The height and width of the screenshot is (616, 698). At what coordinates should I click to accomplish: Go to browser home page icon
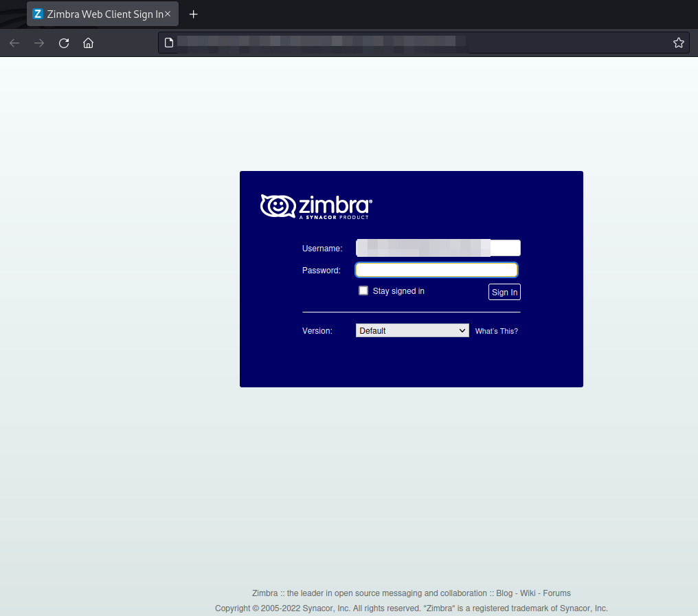88,43
